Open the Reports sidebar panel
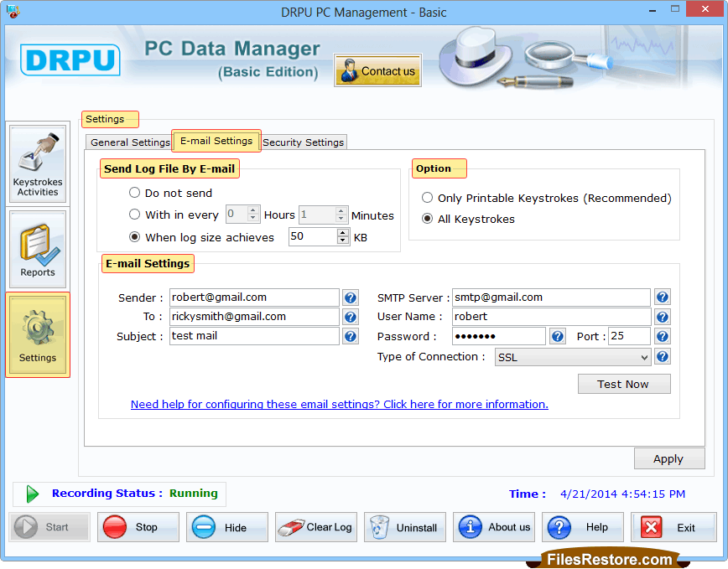 pos(38,249)
